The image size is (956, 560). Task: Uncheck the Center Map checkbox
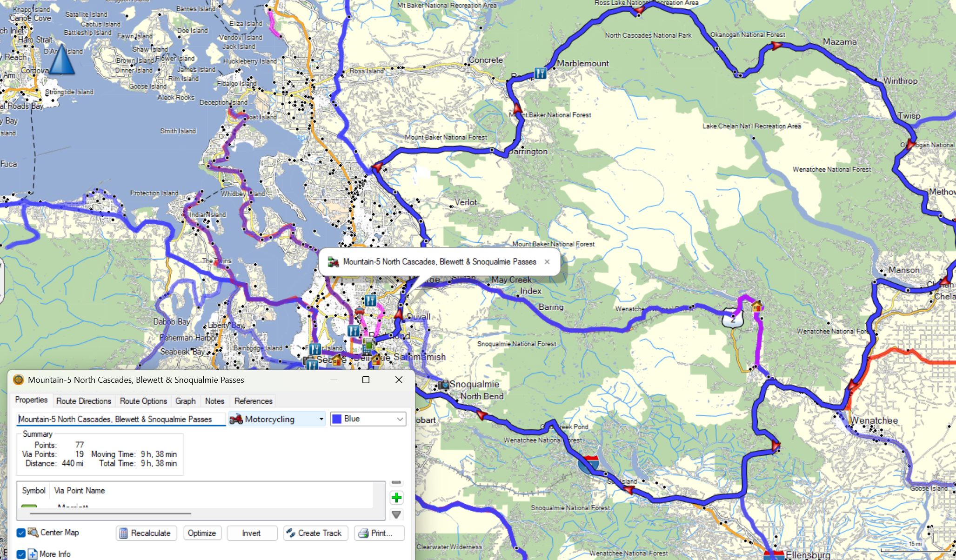point(21,533)
